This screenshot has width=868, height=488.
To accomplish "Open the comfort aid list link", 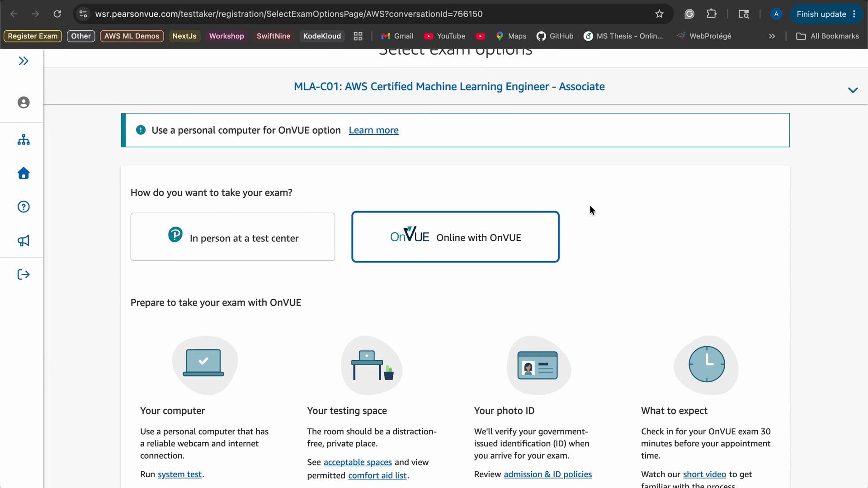I will click(x=377, y=475).
